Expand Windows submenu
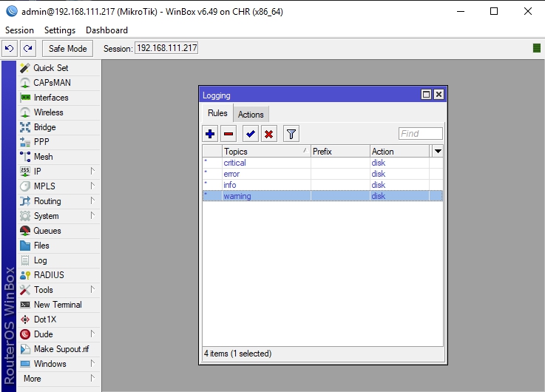Image resolution: width=545 pixels, height=392 pixels. (59, 363)
